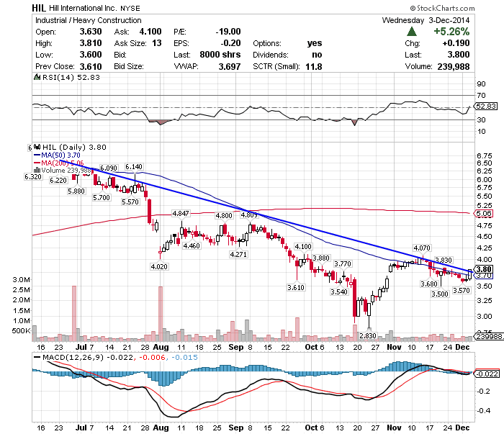
Task: Click the 2.830 price low label
Action: [x=368, y=335]
